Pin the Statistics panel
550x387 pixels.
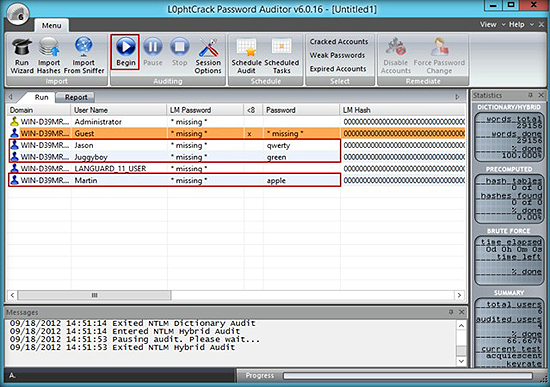click(531, 95)
